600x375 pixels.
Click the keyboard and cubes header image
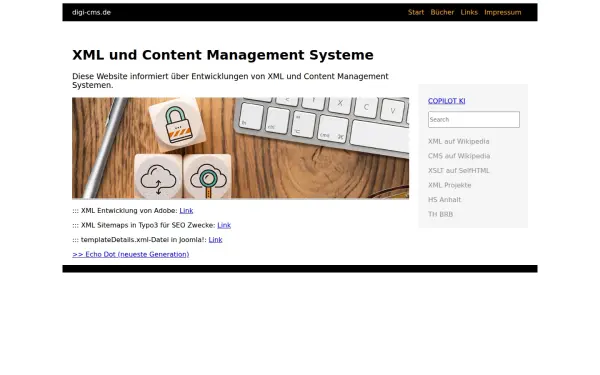(240, 148)
